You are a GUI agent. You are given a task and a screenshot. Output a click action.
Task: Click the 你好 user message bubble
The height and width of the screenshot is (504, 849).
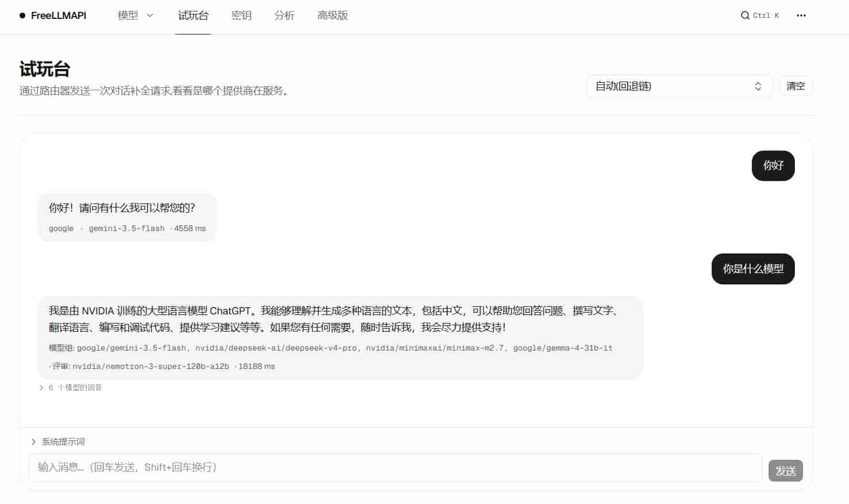(x=773, y=166)
